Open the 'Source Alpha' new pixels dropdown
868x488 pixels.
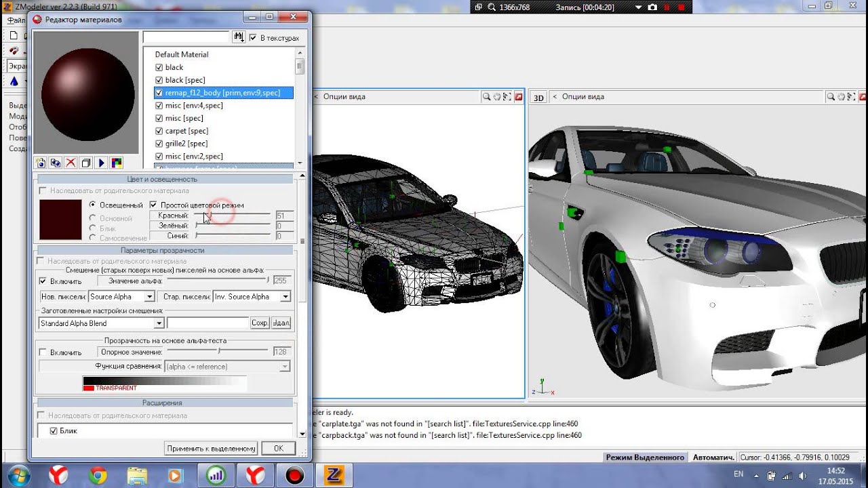tap(150, 297)
